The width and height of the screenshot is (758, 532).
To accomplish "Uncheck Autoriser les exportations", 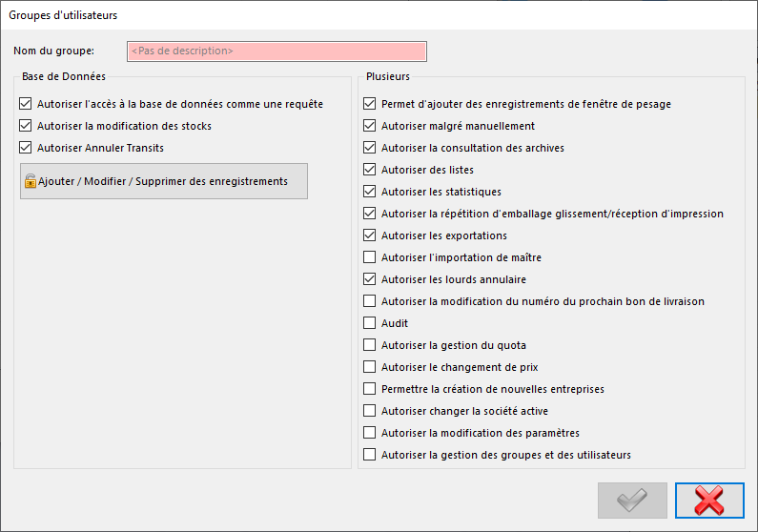I will 369,235.
